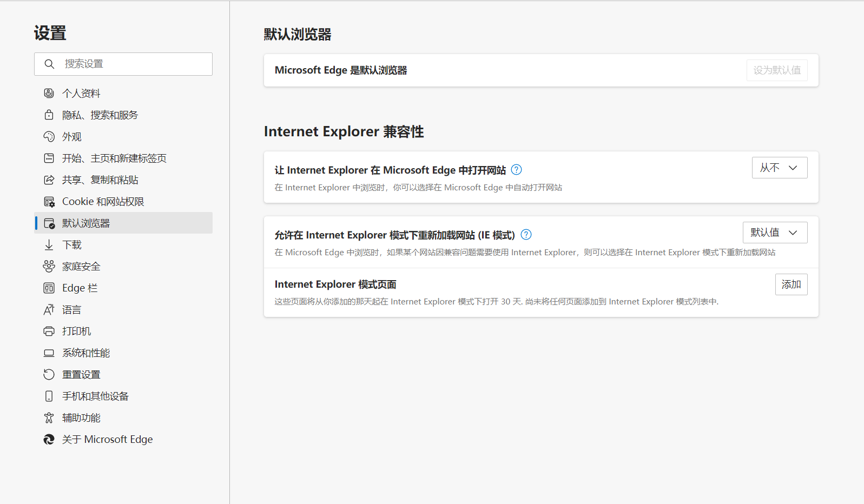This screenshot has height=504, width=864.
Task: Click description 在 Internet Explorer 中浏览时
Action: pyautogui.click(x=418, y=188)
